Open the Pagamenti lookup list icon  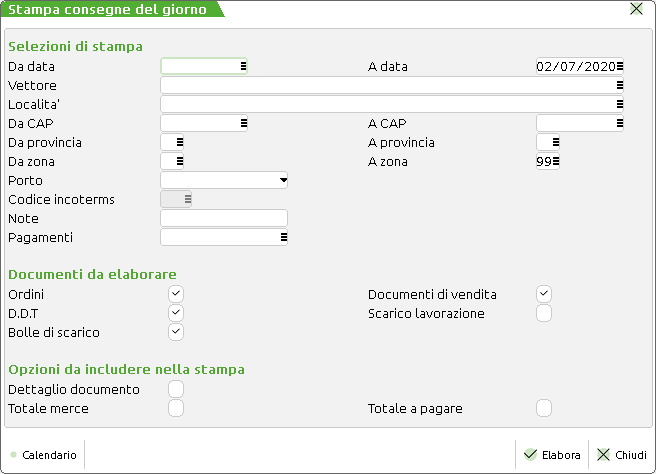[x=284, y=238]
